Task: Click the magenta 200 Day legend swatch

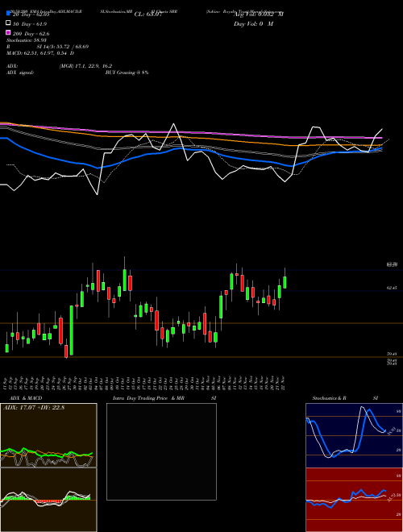Action: click(x=9, y=32)
